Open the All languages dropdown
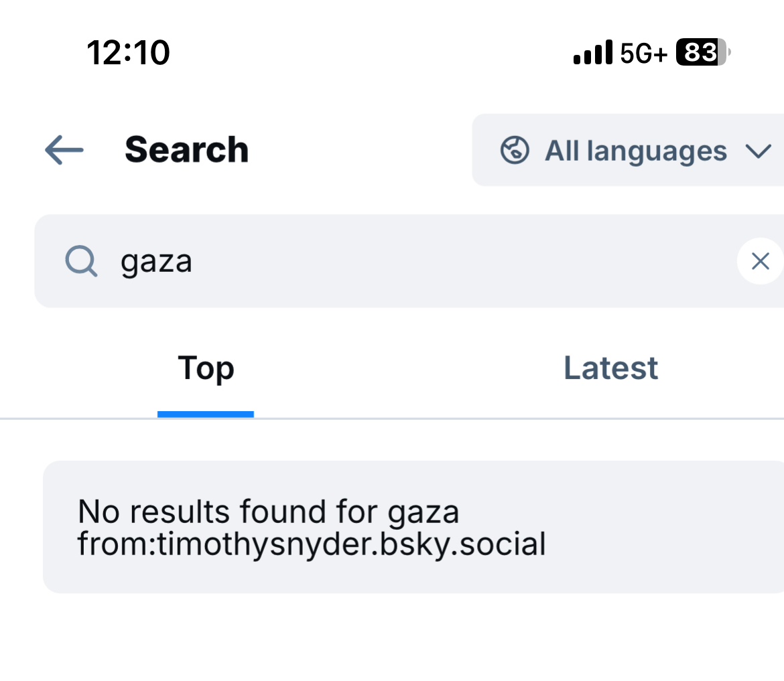Viewport: 784px width, 681px height. [x=630, y=150]
